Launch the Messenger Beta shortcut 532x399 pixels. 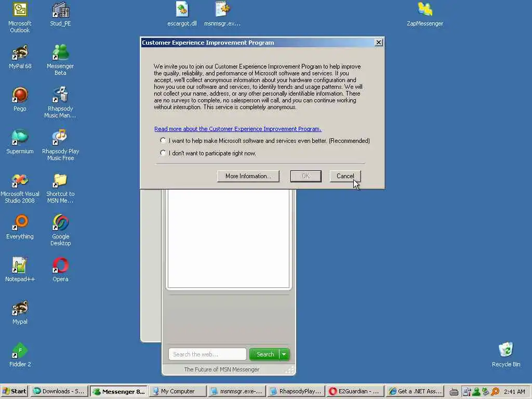pyautogui.click(x=60, y=60)
